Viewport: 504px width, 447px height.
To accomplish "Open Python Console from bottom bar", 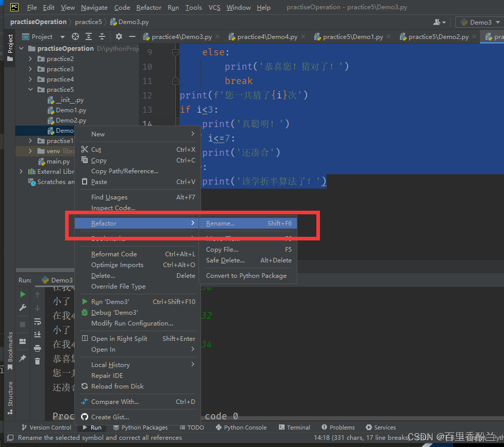I will 241,428.
